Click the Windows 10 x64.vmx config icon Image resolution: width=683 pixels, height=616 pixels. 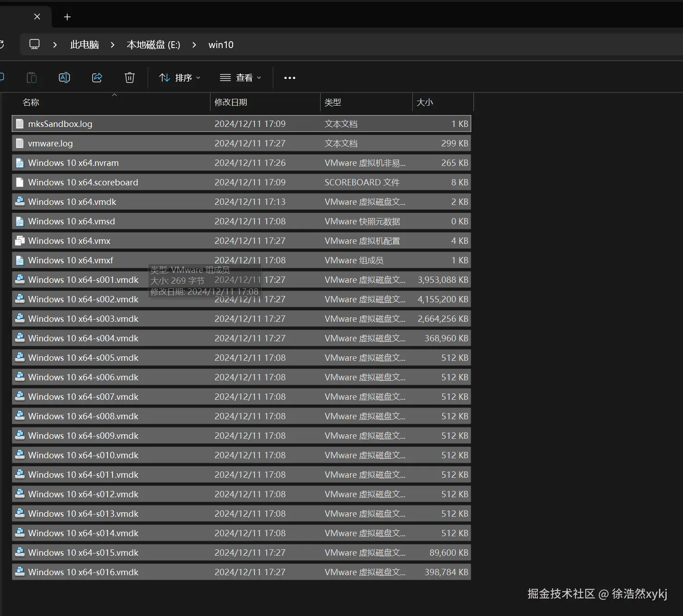[x=20, y=241]
